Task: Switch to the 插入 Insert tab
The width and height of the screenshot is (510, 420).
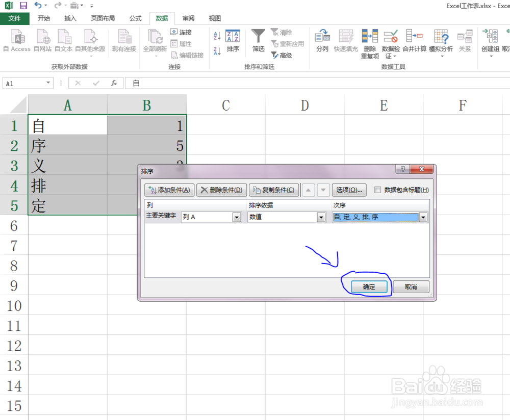Action: [70, 18]
